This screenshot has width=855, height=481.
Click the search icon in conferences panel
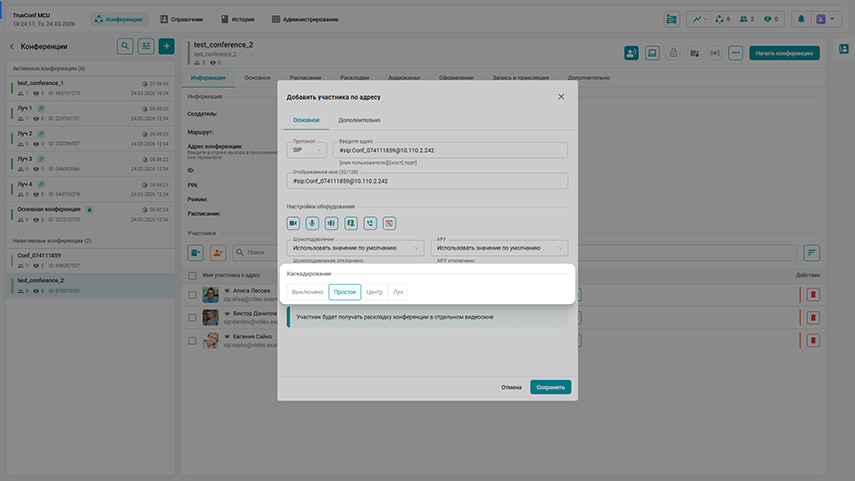click(x=125, y=46)
